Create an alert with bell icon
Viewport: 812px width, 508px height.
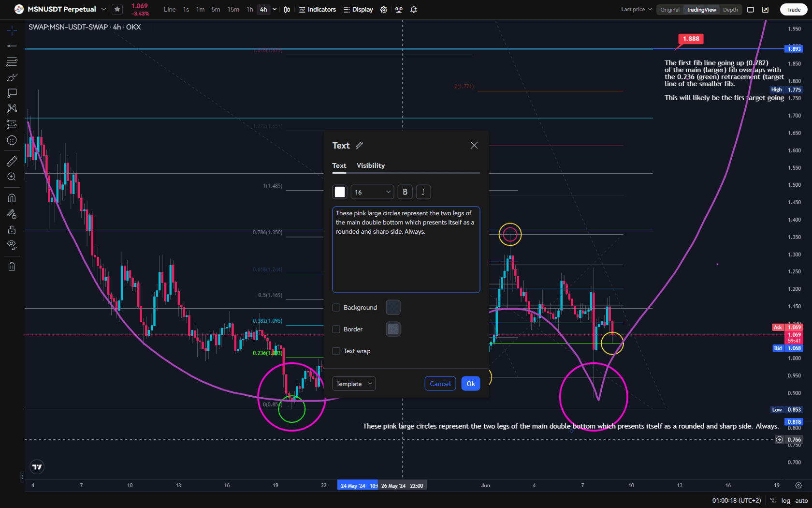coord(414,10)
